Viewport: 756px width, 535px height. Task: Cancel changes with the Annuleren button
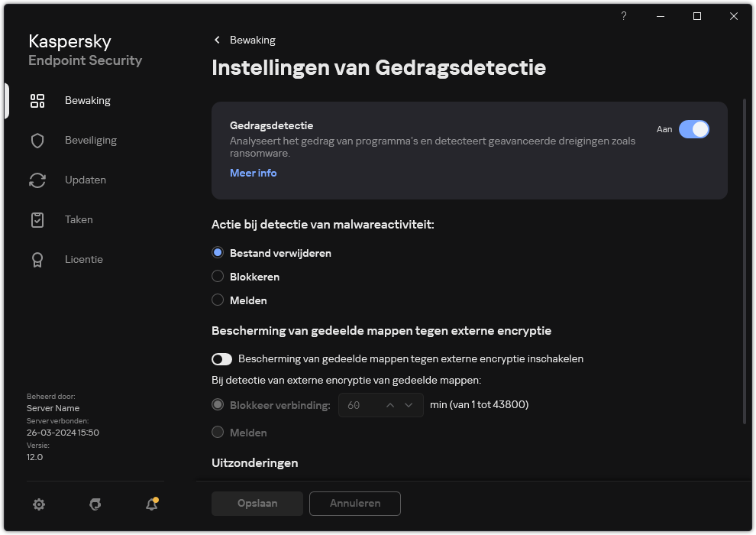click(x=354, y=504)
